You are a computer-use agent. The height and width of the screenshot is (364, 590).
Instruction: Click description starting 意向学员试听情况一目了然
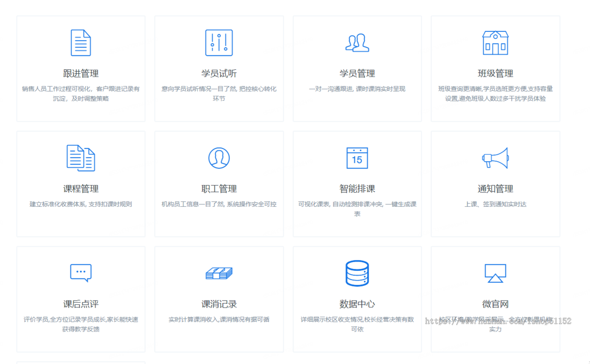point(219,94)
